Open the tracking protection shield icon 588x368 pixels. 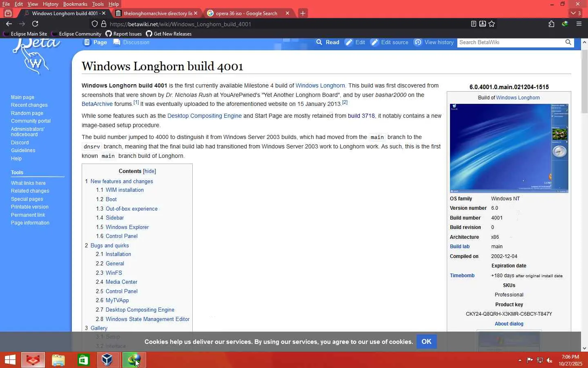[94, 24]
